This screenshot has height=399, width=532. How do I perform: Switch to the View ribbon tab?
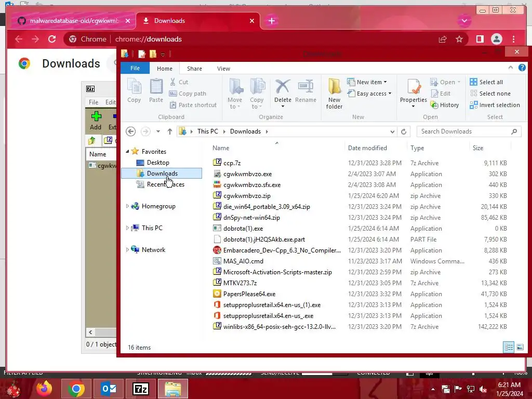tap(223, 68)
